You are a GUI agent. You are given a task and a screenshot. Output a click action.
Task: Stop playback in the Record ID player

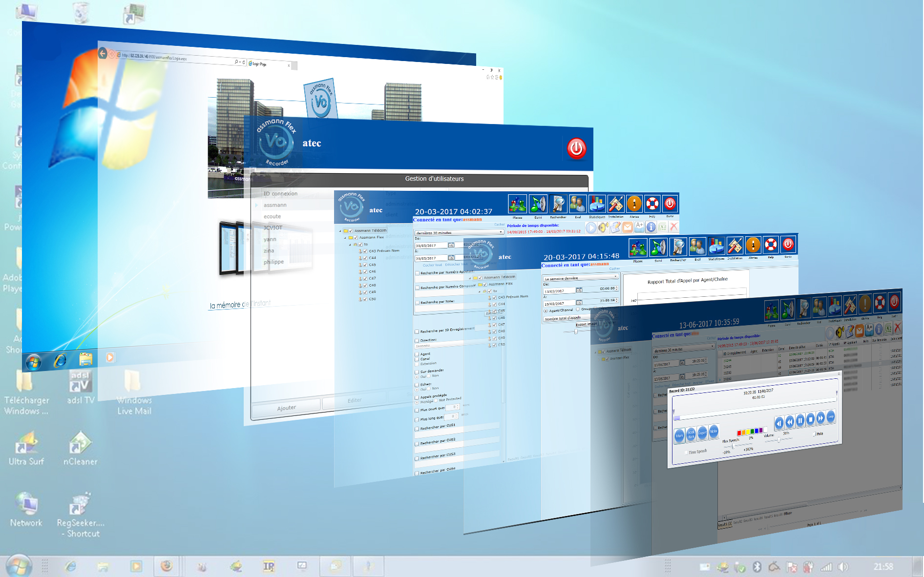coord(811,419)
